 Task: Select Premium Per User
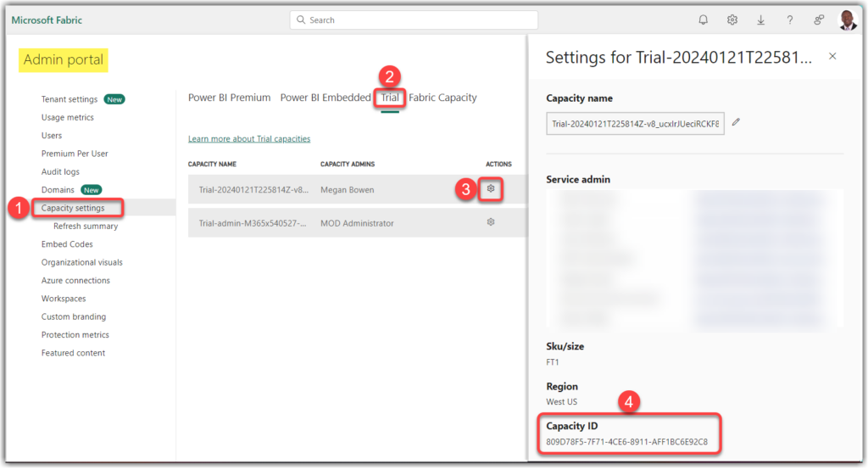75,154
